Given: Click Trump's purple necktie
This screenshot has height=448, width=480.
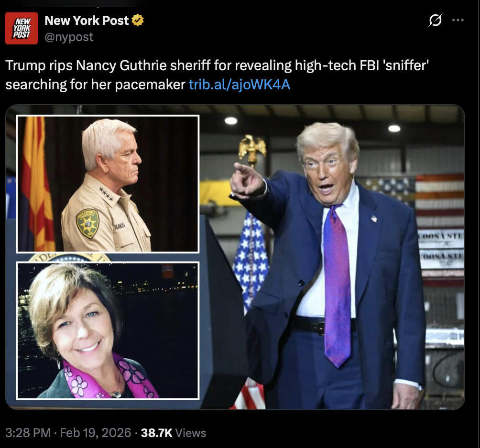Looking at the screenshot, I should coord(337,284).
